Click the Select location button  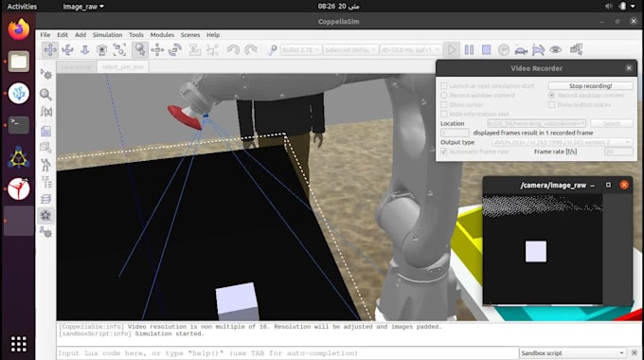tap(612, 123)
